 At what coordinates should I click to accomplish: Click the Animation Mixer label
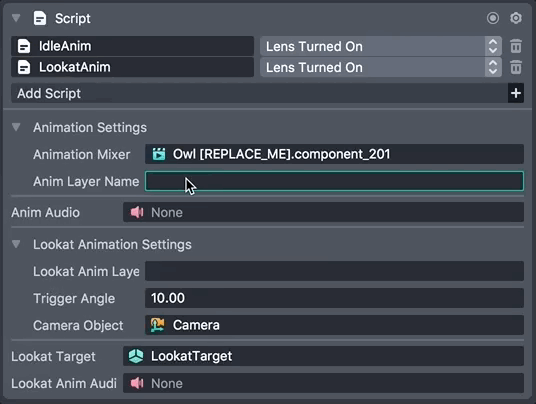[81, 154]
